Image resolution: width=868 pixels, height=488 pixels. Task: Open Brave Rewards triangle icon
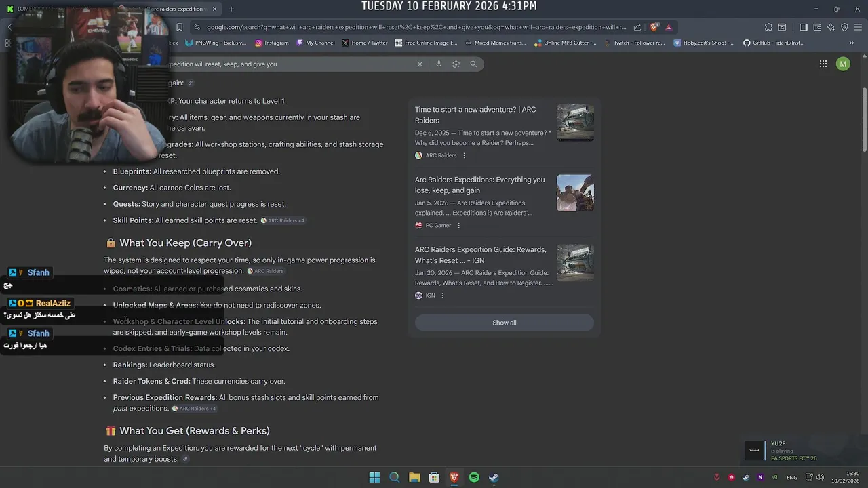click(669, 27)
